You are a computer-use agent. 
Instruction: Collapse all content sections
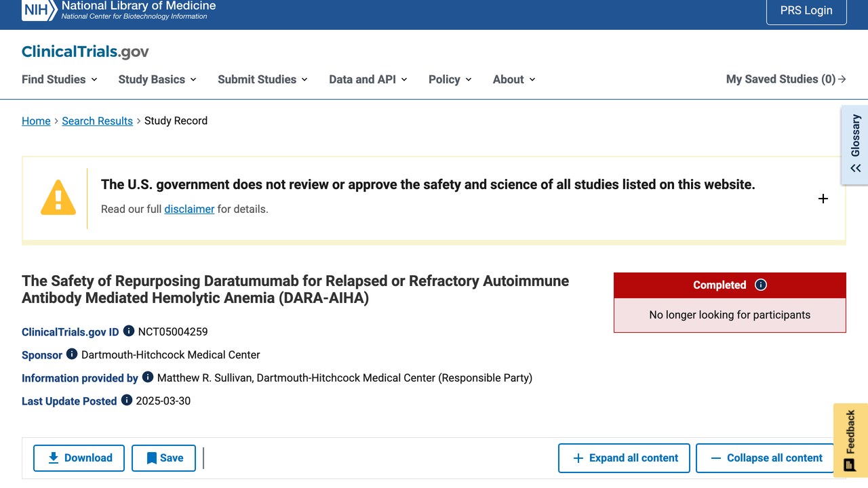click(765, 458)
